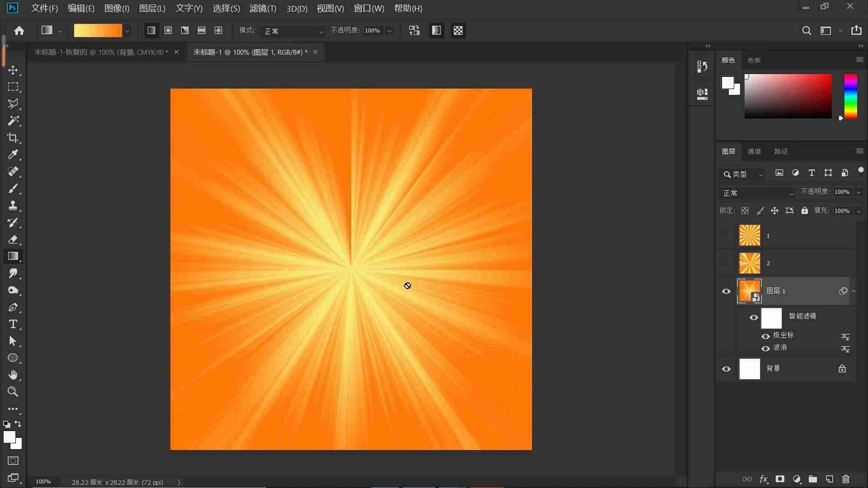Screen dimensions: 868x488
Task: Open the layer opacity dropdown
Action: [x=859, y=192]
